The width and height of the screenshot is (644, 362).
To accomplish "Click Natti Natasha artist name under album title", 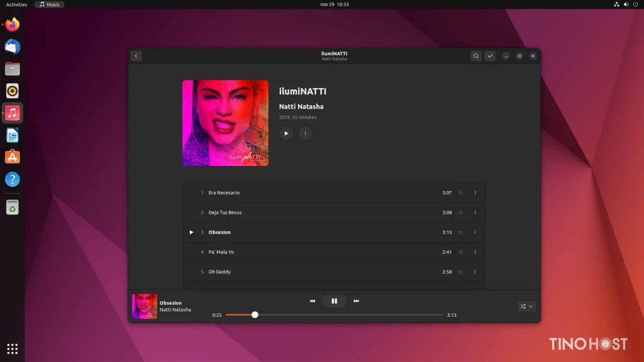I will (301, 106).
